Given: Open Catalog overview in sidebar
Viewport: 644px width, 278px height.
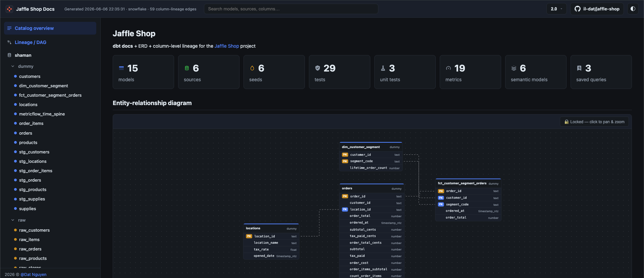Looking at the screenshot, I should (x=50, y=28).
